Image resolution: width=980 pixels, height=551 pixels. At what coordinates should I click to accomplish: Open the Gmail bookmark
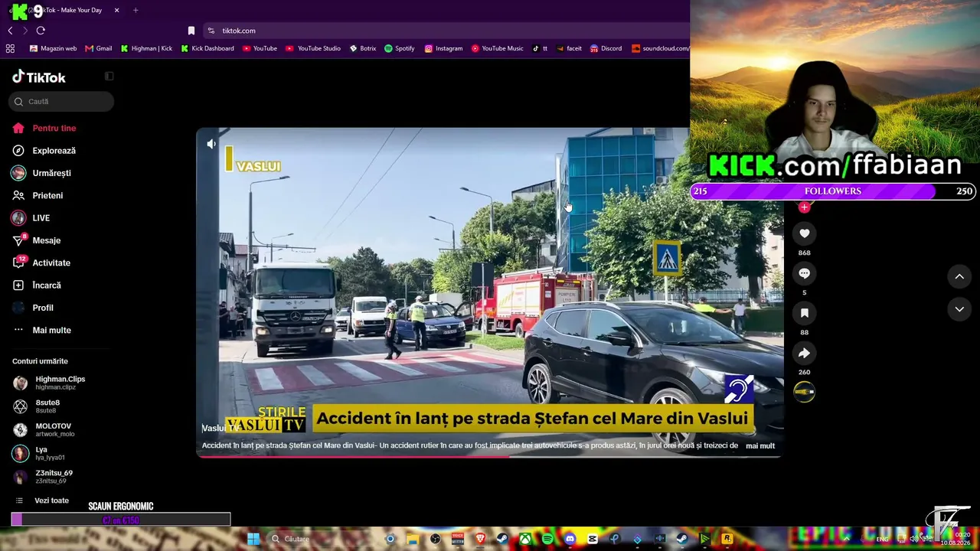(99, 48)
